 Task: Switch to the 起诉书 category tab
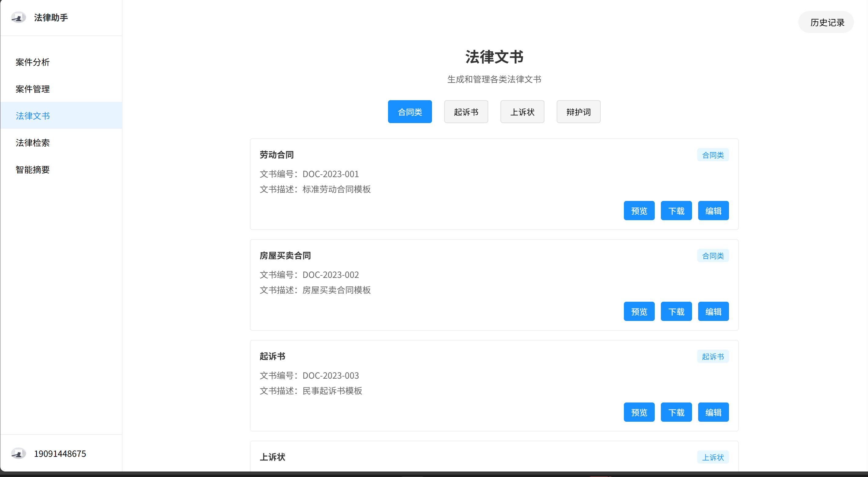[x=466, y=112]
